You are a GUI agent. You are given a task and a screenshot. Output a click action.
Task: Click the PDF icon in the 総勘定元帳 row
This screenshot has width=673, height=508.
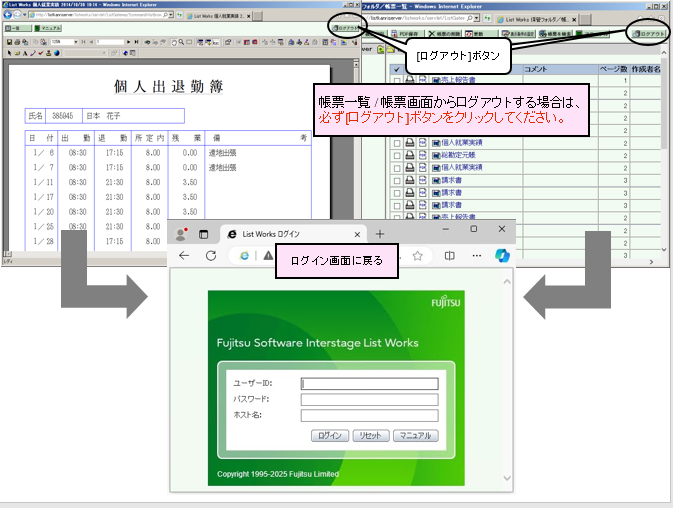(422, 155)
